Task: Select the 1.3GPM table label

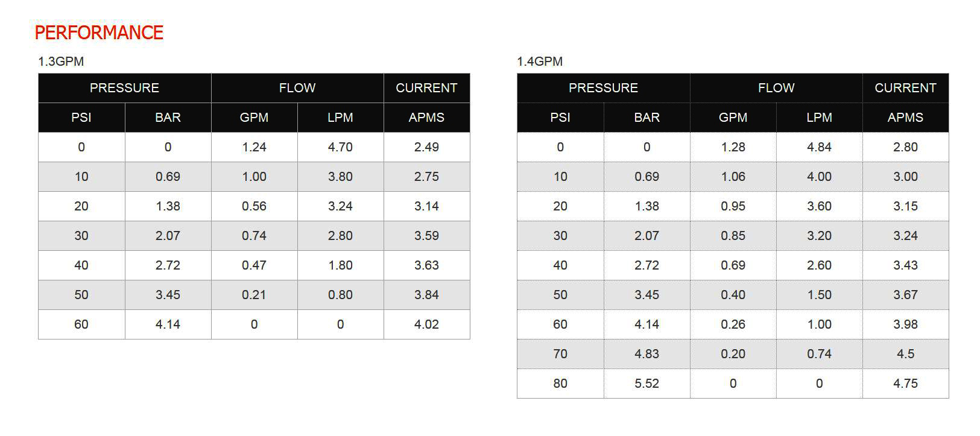Action: point(61,62)
